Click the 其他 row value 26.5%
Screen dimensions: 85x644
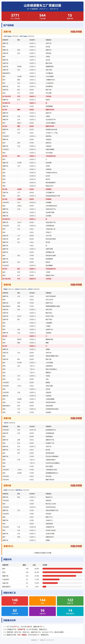click(37, 572)
